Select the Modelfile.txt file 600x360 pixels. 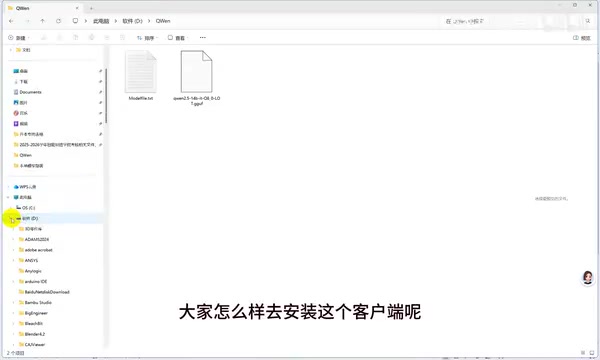tap(141, 76)
